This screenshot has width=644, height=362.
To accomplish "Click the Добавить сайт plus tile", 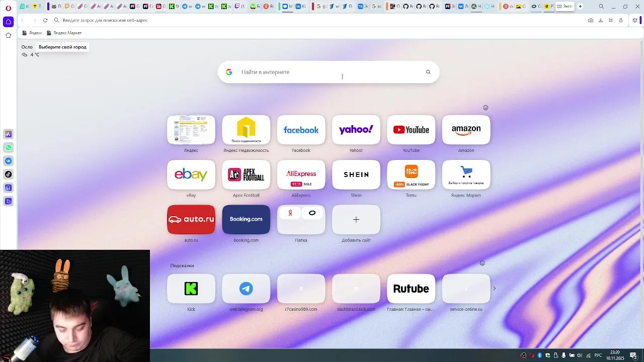I will click(x=356, y=219).
